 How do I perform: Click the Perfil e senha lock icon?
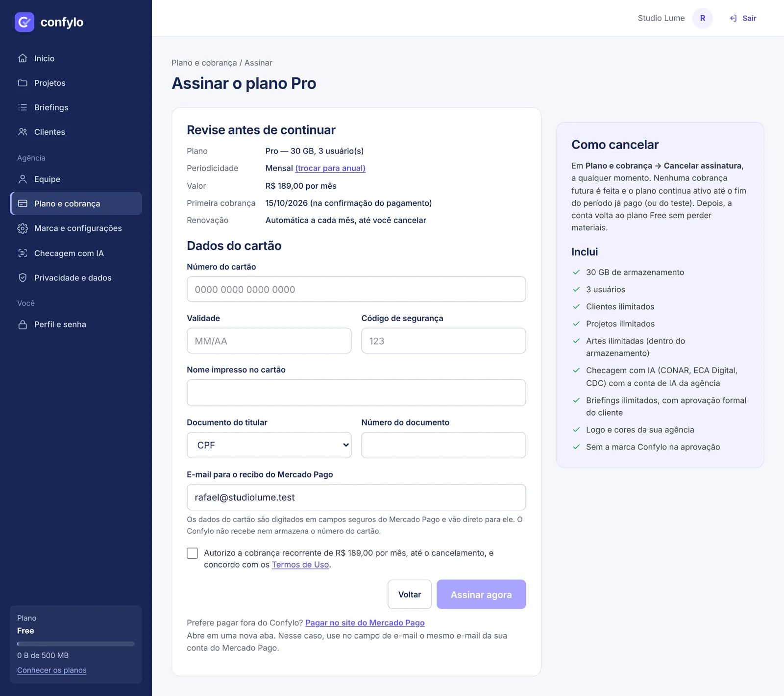pos(23,324)
